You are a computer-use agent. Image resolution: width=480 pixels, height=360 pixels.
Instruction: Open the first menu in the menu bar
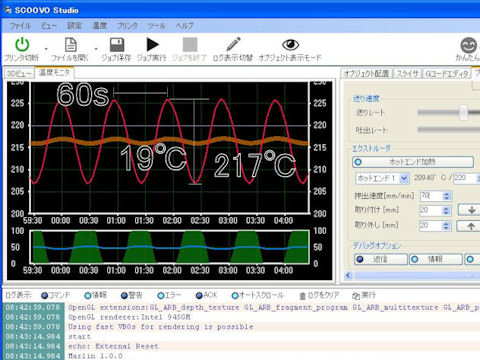pyautogui.click(x=20, y=26)
